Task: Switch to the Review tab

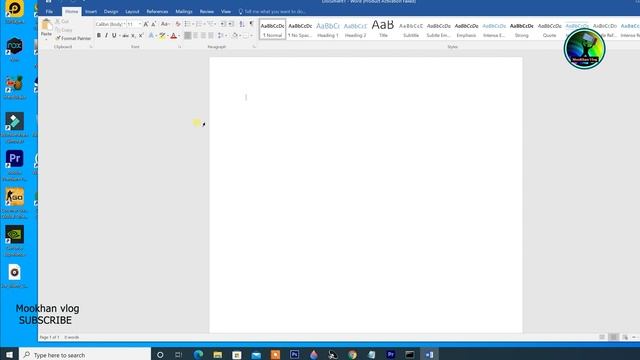Action: [x=207, y=11]
